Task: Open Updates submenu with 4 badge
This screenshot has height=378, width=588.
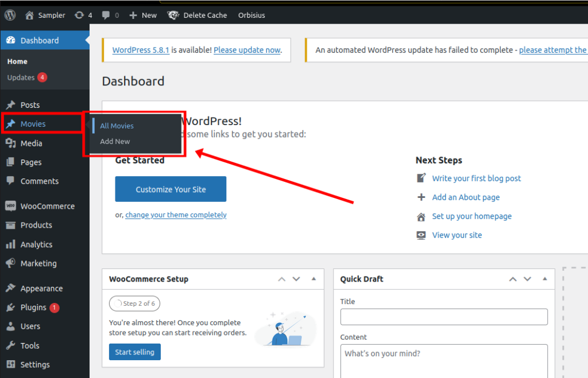Action: click(x=27, y=77)
